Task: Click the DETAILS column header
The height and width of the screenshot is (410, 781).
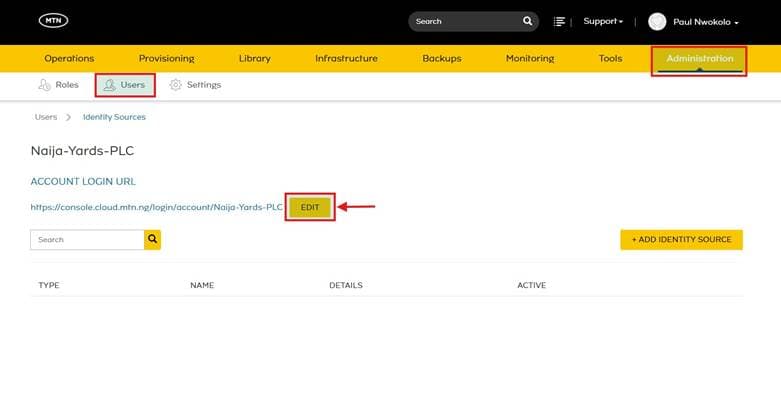Action: point(346,285)
